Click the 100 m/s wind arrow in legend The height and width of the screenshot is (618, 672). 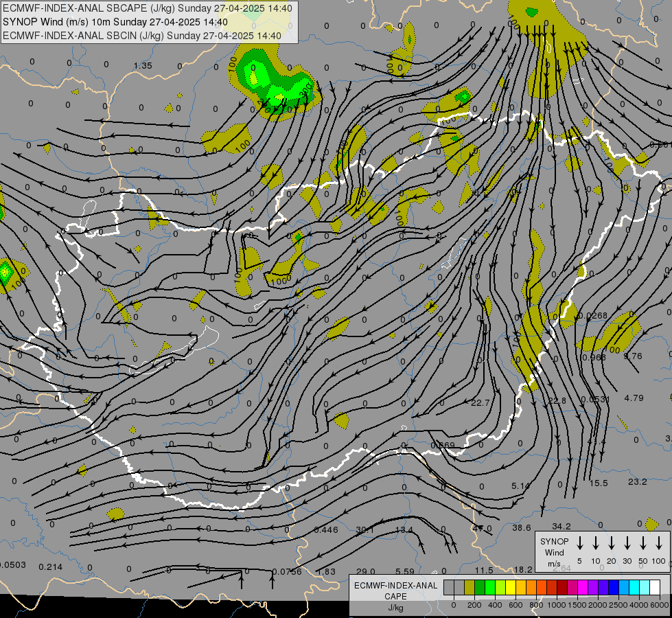coord(659,543)
